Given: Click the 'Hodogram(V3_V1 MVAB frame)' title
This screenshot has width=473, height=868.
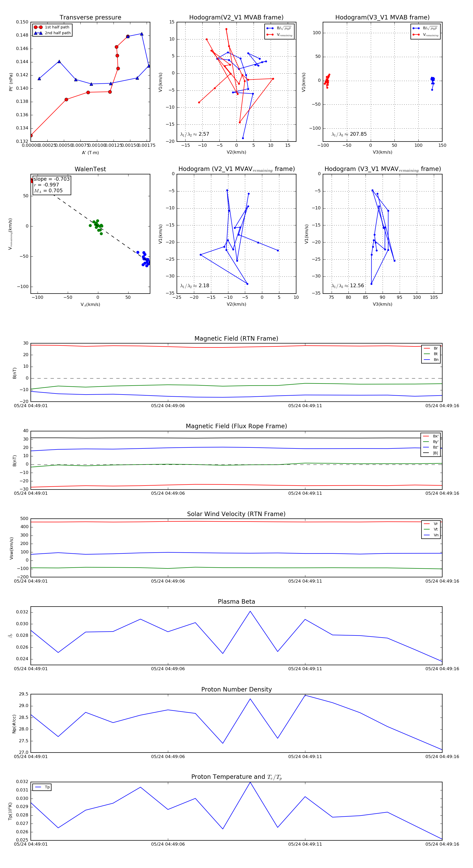Looking at the screenshot, I should click(x=382, y=18).
